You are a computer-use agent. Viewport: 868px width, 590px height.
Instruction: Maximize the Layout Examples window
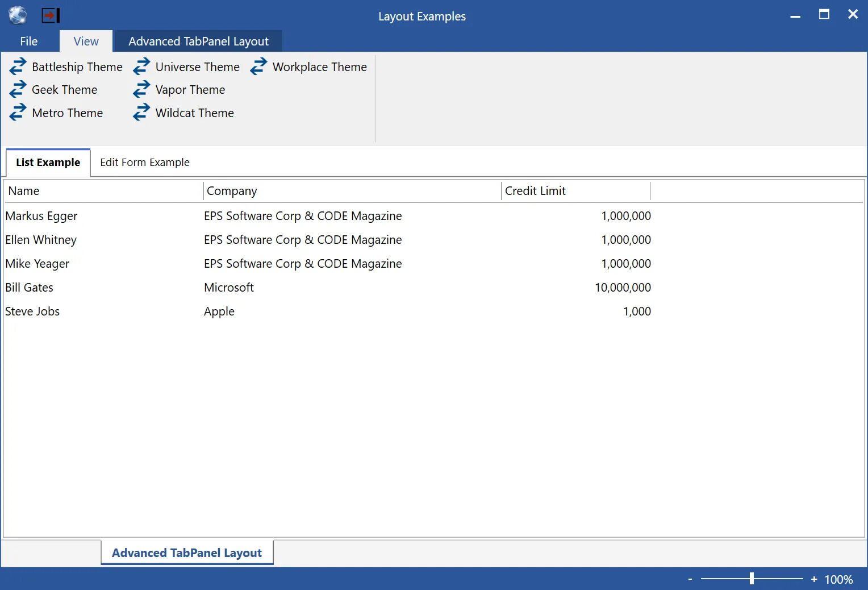pyautogui.click(x=824, y=15)
